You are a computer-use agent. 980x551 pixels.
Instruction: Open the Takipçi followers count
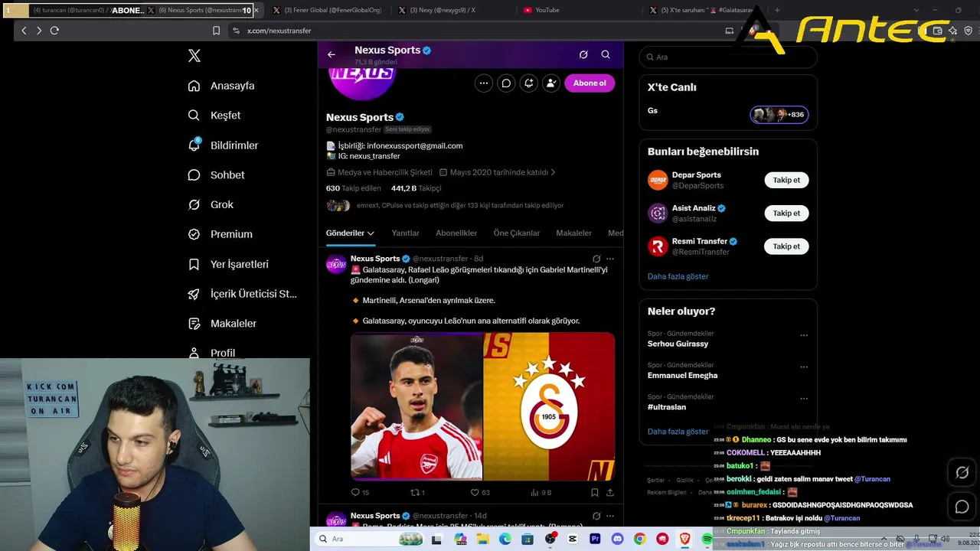tap(416, 188)
